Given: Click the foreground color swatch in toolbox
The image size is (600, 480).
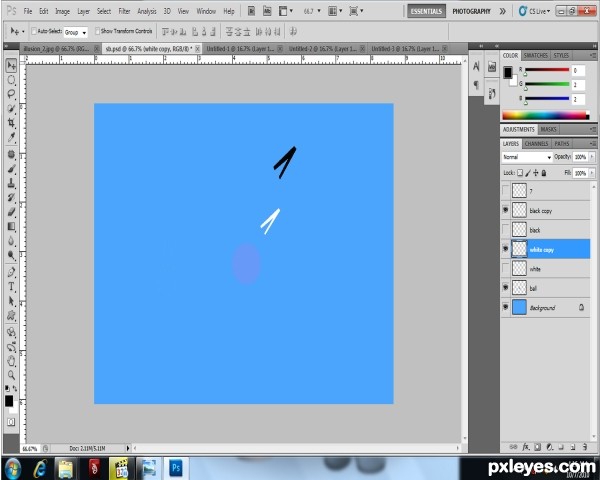Looking at the screenshot, I should point(9,401).
